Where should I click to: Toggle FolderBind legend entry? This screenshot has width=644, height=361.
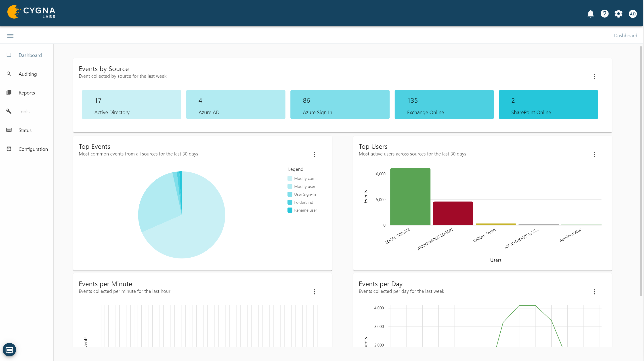(303, 202)
